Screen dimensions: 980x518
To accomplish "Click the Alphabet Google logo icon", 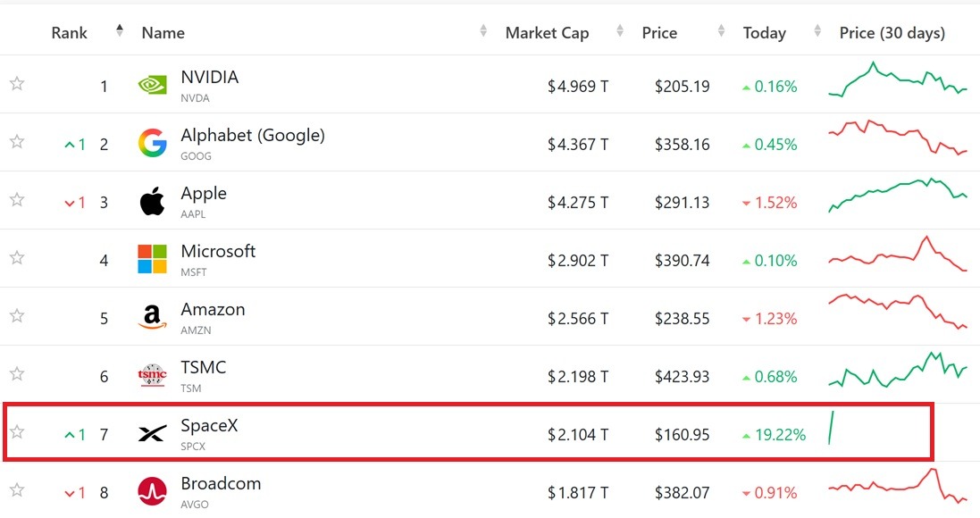I will [153, 143].
